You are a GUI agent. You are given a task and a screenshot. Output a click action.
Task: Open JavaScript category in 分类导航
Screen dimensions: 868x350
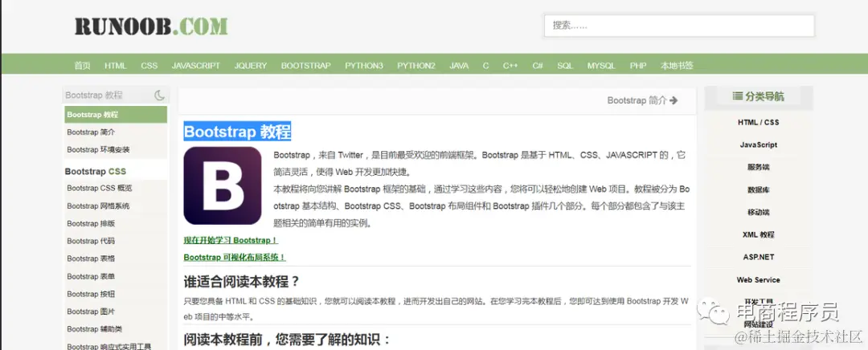pos(759,144)
